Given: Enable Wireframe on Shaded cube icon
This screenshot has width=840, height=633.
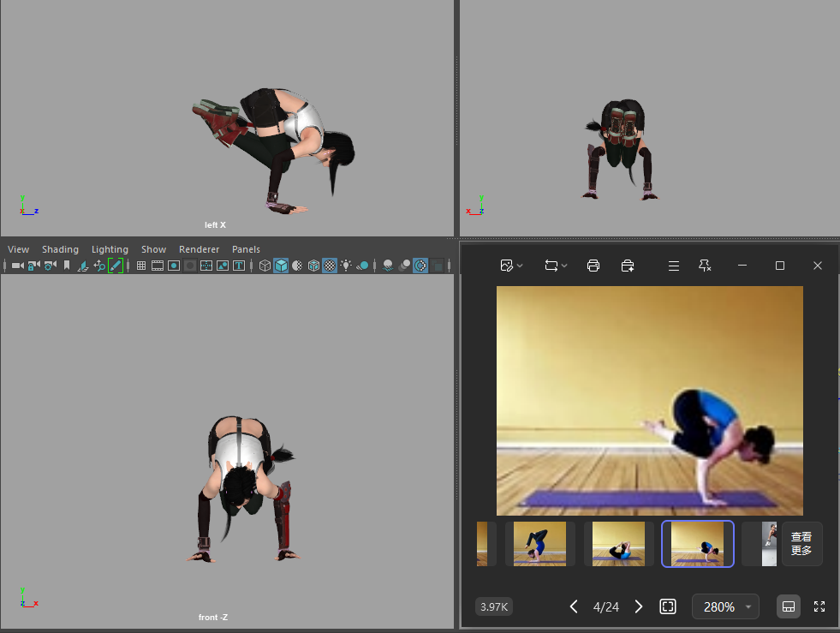Looking at the screenshot, I should (313, 266).
